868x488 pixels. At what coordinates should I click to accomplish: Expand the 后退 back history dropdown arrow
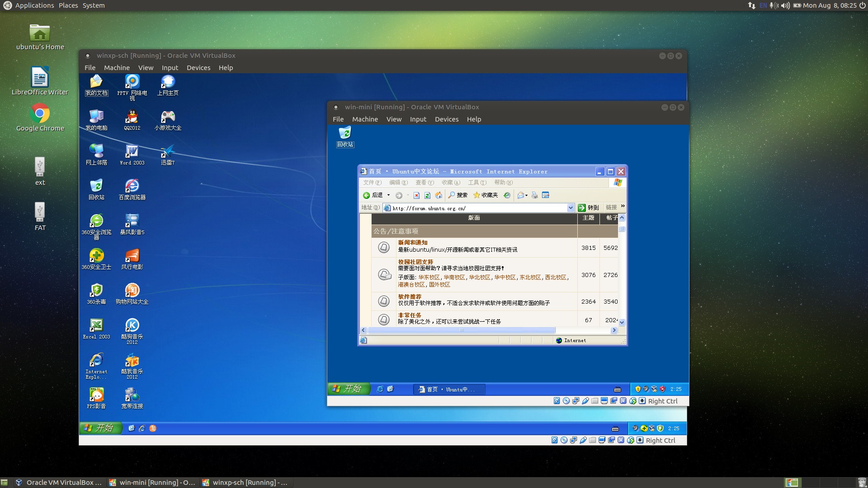coord(388,195)
